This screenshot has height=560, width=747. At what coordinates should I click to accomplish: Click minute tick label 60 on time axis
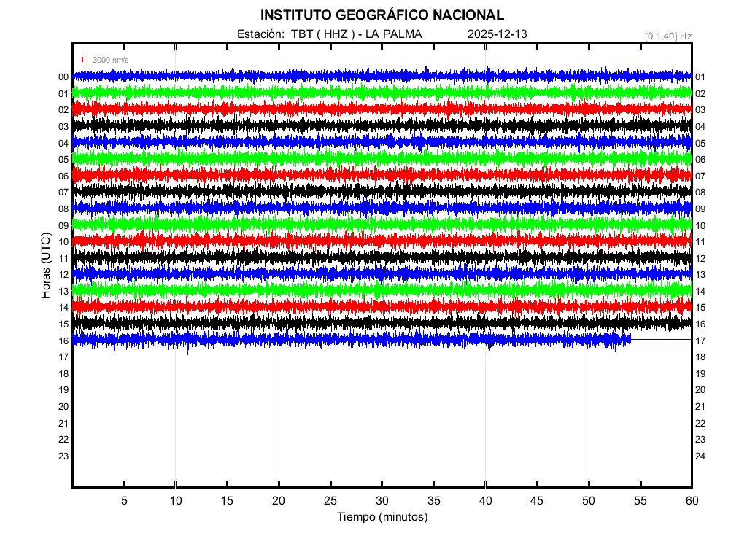(x=691, y=500)
